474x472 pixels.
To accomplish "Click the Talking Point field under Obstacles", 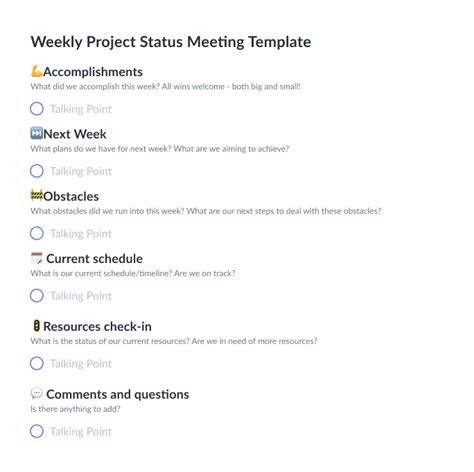I will pos(81,234).
